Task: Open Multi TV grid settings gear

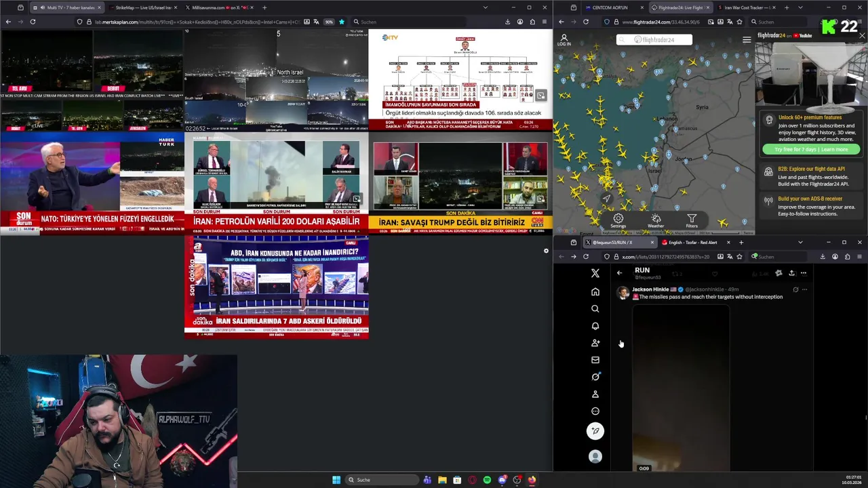Action: (x=546, y=251)
